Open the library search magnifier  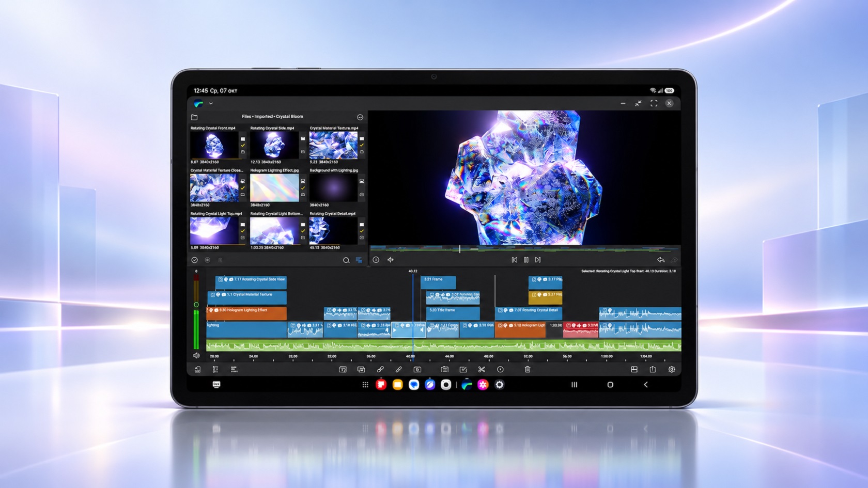point(346,260)
